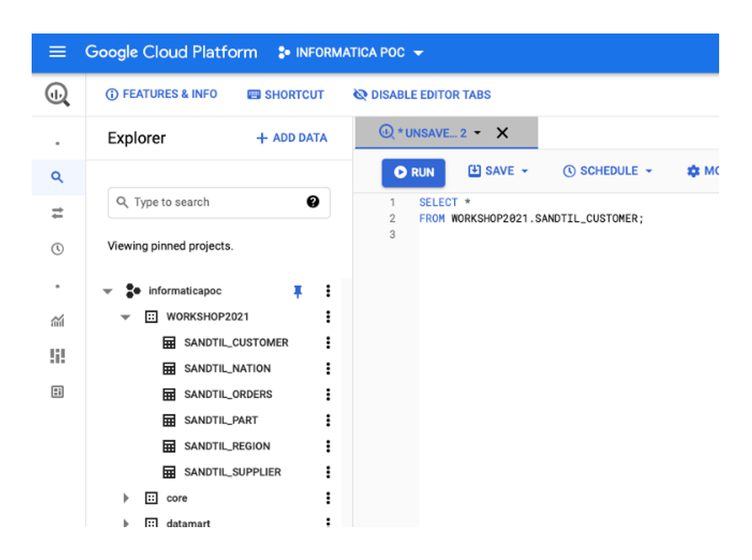This screenshot has width=752, height=560.
Task: Click the BigQuery logo icon
Action: click(57, 95)
